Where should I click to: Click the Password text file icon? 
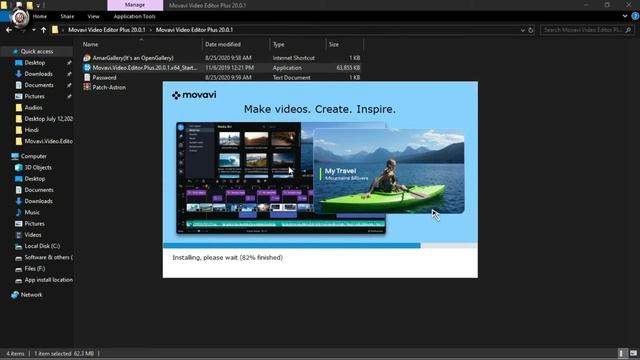[x=87, y=78]
